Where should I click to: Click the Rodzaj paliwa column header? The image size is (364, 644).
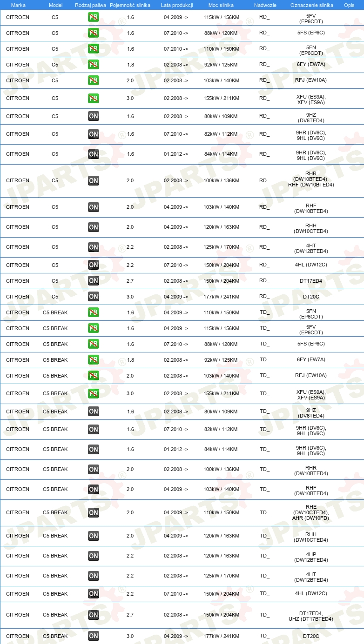tap(90, 5)
